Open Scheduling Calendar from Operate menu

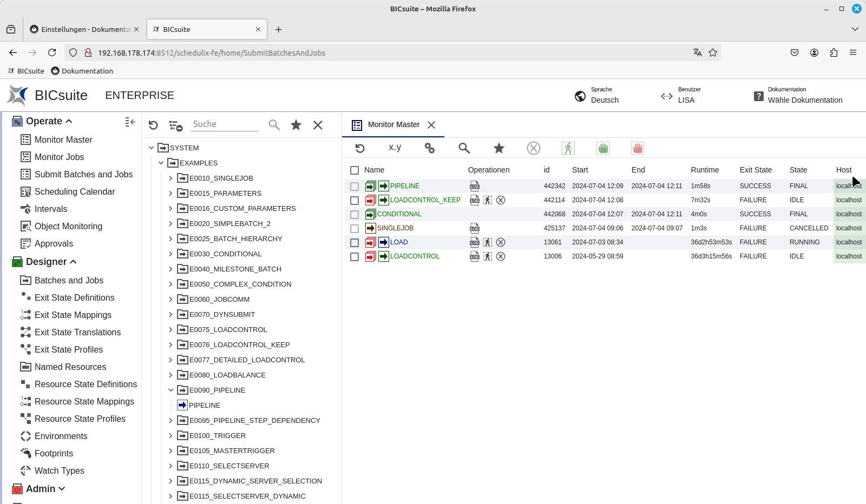(x=75, y=191)
